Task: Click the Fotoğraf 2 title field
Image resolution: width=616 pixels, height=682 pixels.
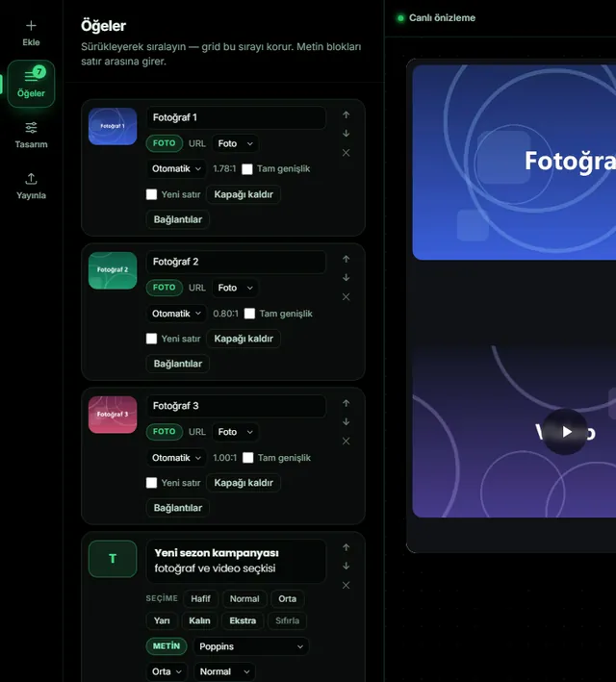Action: click(x=236, y=262)
